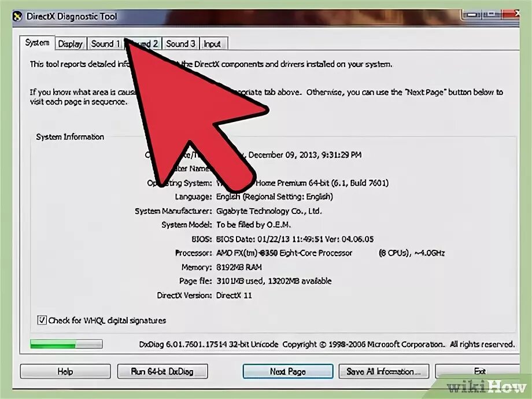Click the Page file usage value
Viewport: 532px width, 399px height.
274,281
